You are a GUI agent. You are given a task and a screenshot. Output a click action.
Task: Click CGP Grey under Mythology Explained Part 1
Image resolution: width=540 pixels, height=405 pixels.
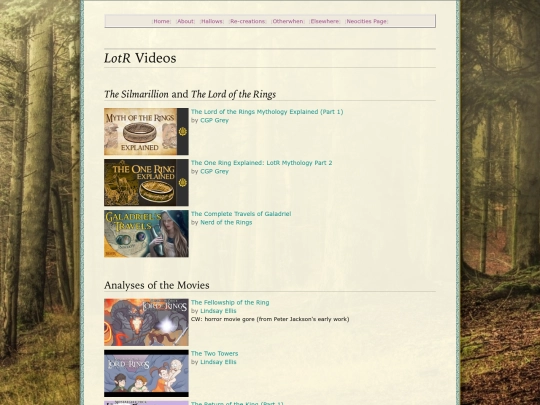coord(214,120)
